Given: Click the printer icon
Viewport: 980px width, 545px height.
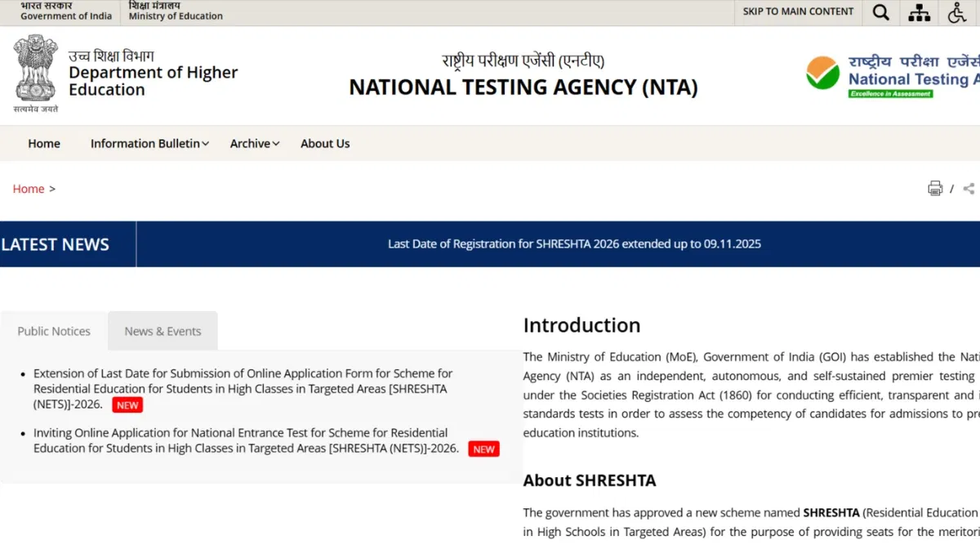Looking at the screenshot, I should tap(935, 189).
